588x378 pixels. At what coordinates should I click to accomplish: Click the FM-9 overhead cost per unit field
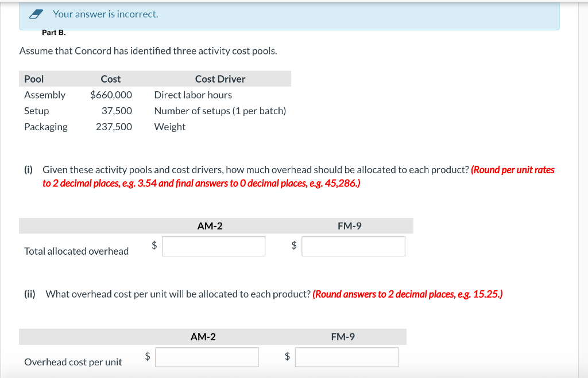[346, 357]
